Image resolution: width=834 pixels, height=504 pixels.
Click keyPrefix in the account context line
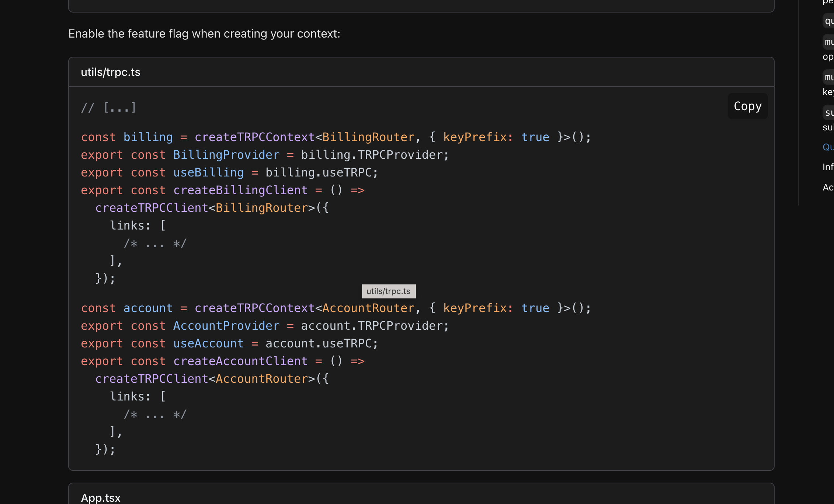475,308
